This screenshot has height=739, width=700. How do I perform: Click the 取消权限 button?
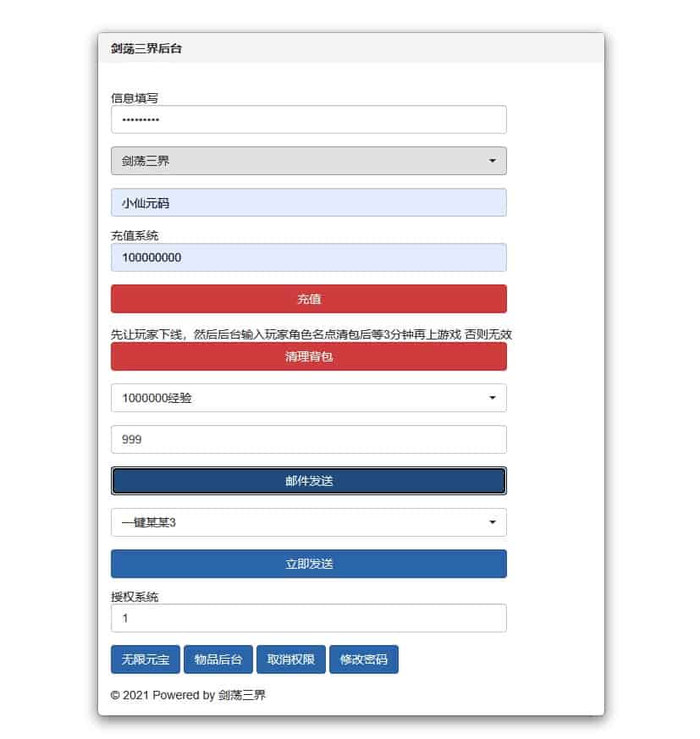(x=291, y=659)
